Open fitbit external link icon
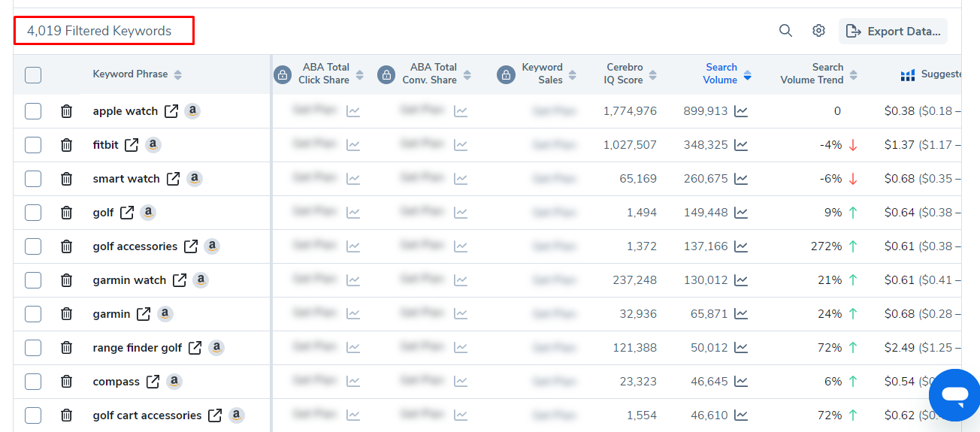 132,145
